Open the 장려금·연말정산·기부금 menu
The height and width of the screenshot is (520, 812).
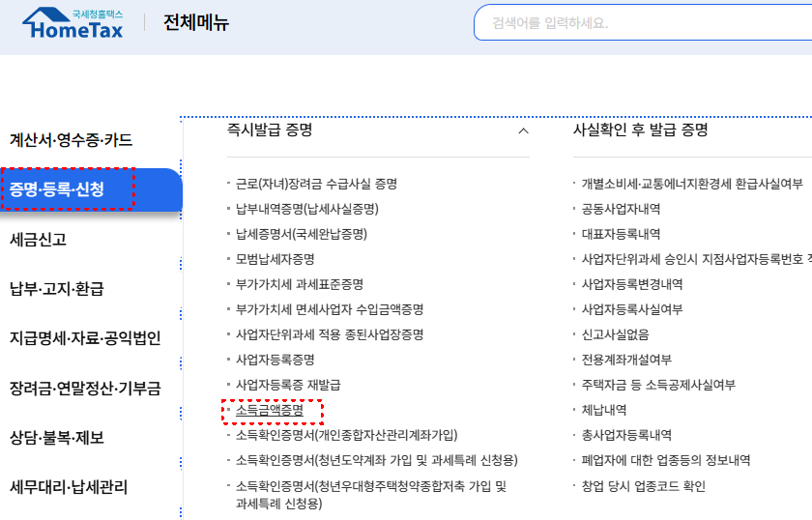85,388
